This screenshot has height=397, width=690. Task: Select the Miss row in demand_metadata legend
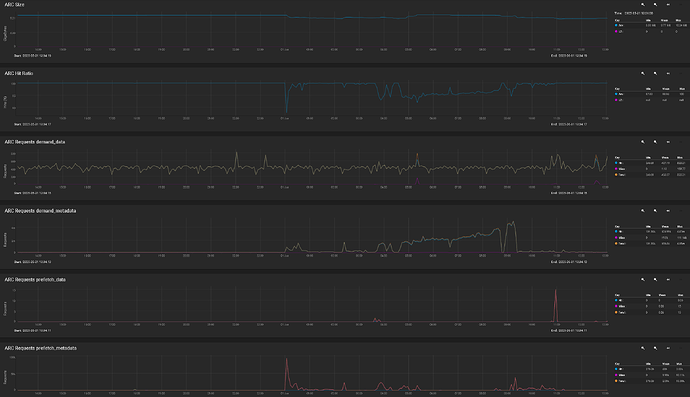650,238
